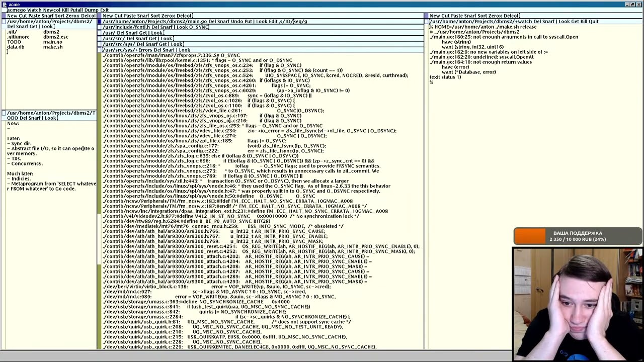This screenshot has height=362, width=644.
Task: Click the scrollbar of the +watch window
Action: coord(427,187)
